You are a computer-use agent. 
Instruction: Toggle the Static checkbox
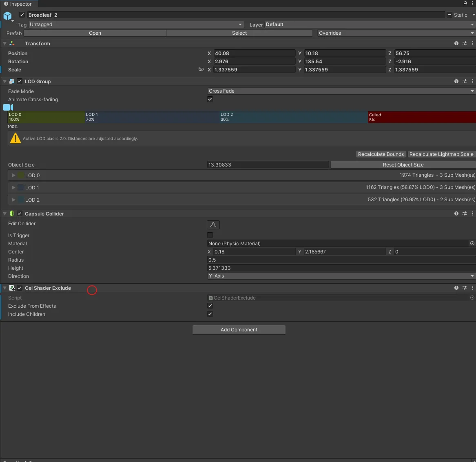449,15
